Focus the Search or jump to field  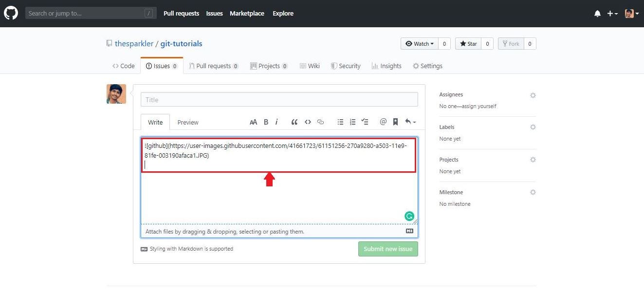coord(91,13)
